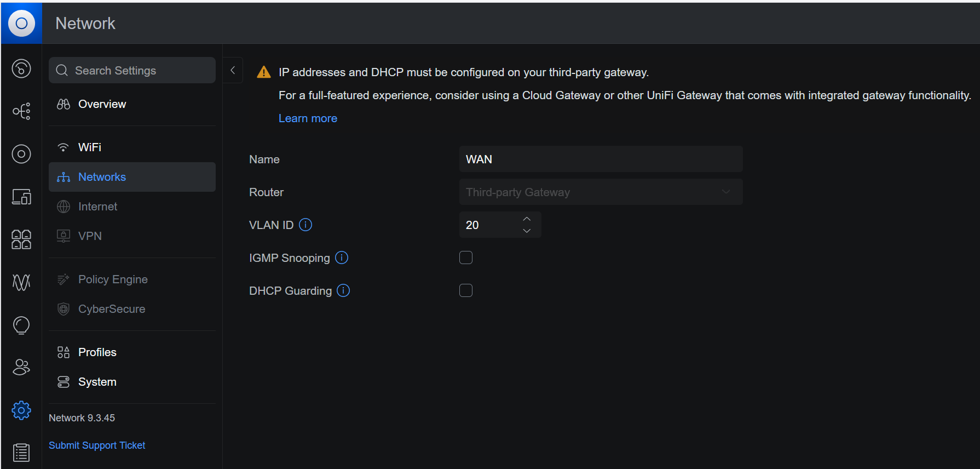Click the Submit Support Ticket link
The image size is (980, 469).
[x=97, y=445]
